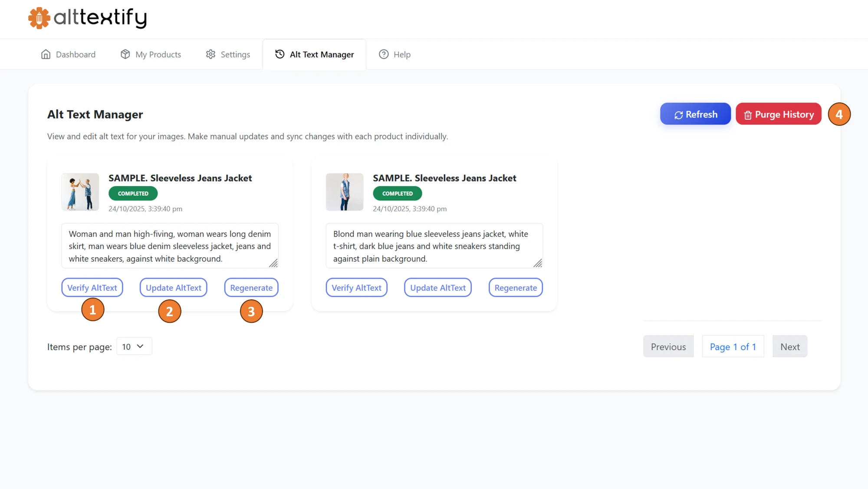
Task: Verify AltText for the first product
Action: (x=92, y=287)
